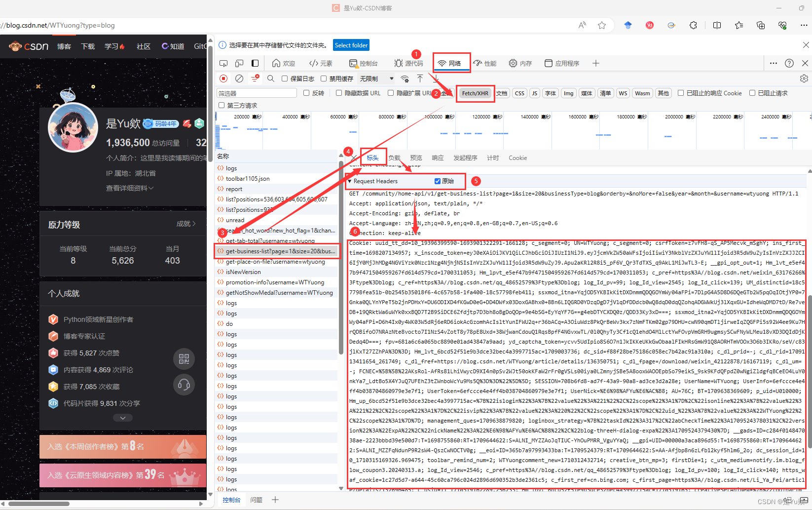Open the Cookie tab in request details

click(518, 158)
